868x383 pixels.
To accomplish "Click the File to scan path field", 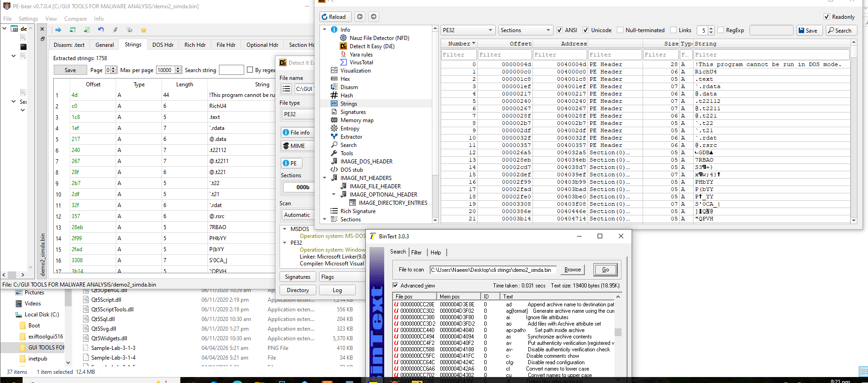I will pyautogui.click(x=493, y=270).
